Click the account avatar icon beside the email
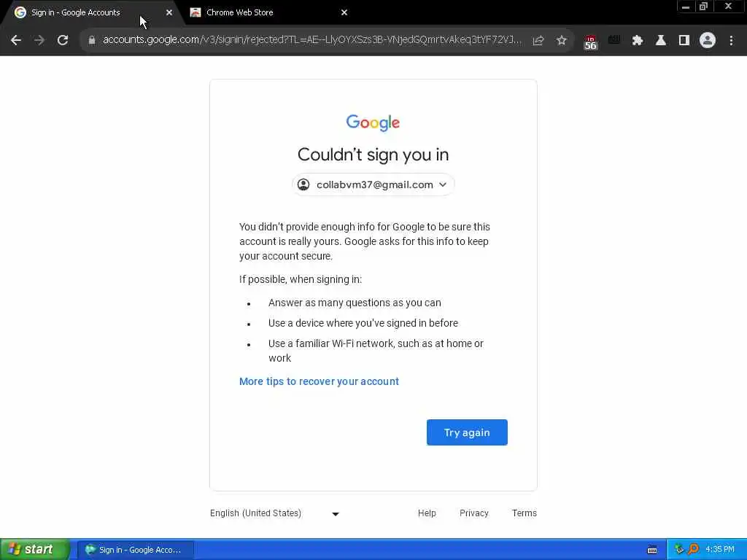The height and width of the screenshot is (560, 747). coord(303,184)
